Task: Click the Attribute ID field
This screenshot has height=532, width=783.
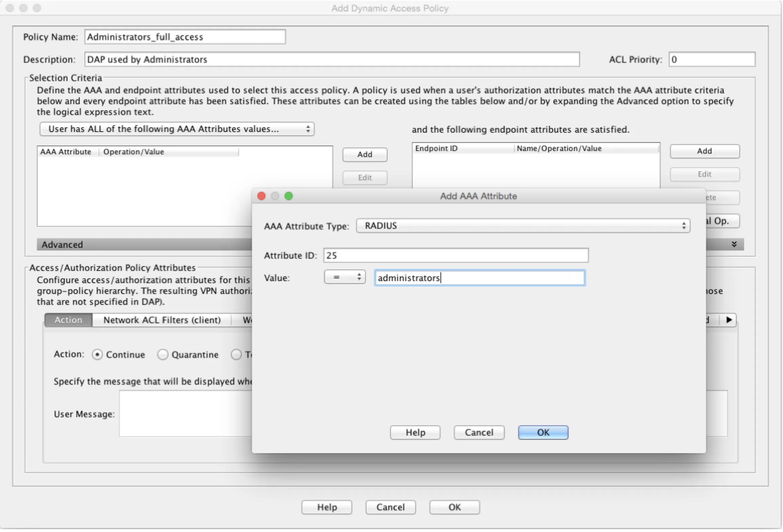Action: pyautogui.click(x=455, y=255)
